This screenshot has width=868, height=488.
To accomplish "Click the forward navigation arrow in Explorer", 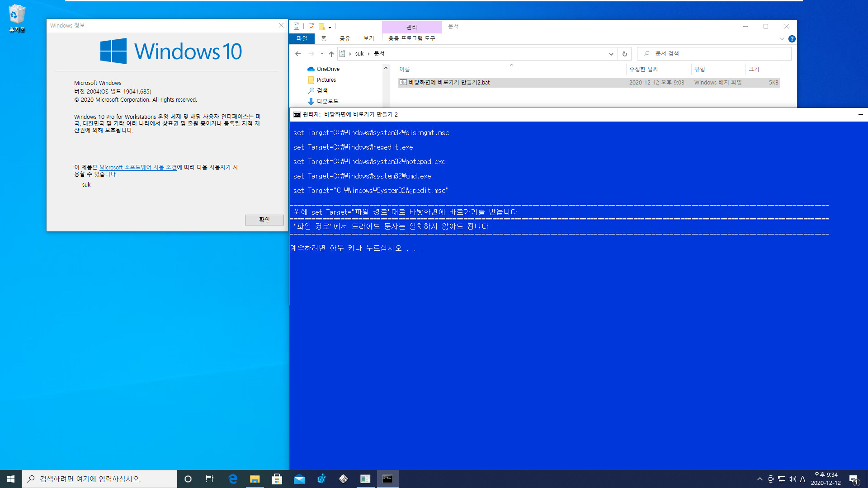I will (x=311, y=54).
